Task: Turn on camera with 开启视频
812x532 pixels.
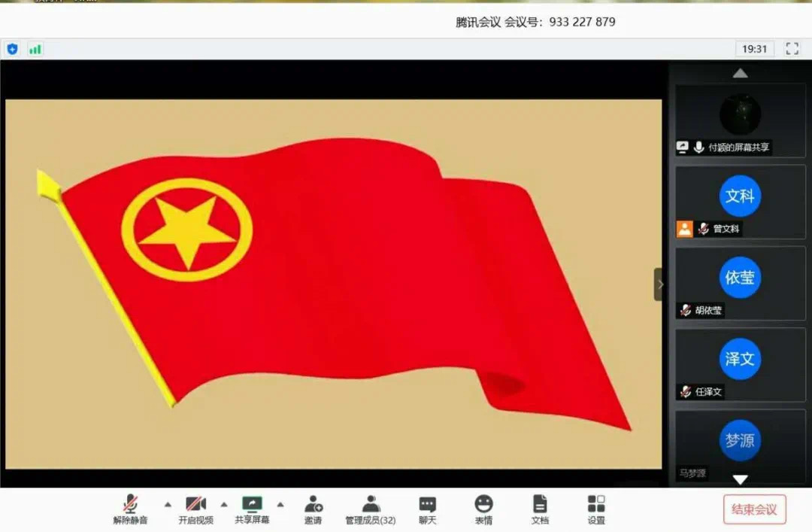Action: (x=195, y=509)
